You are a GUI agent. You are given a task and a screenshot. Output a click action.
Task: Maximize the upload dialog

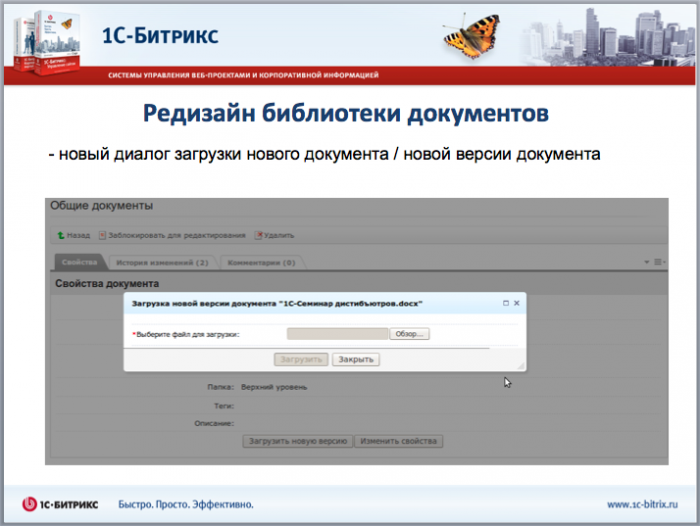pos(506,303)
